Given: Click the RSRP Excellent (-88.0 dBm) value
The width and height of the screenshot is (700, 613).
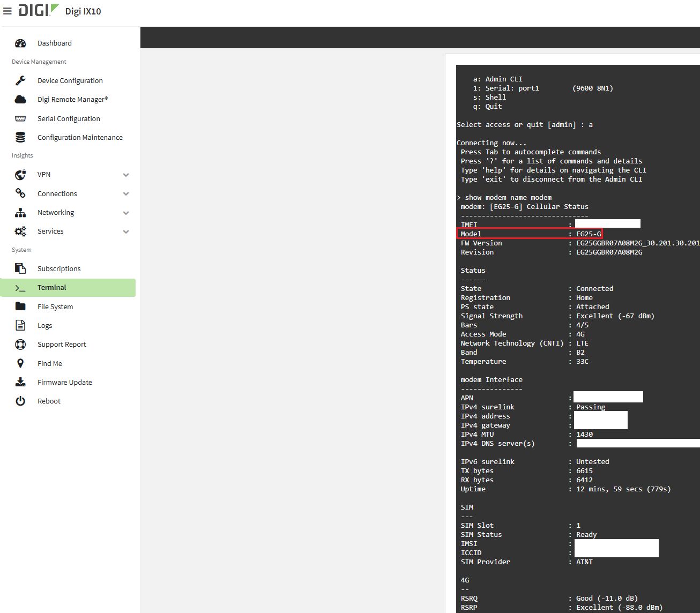Looking at the screenshot, I should pyautogui.click(x=619, y=607).
